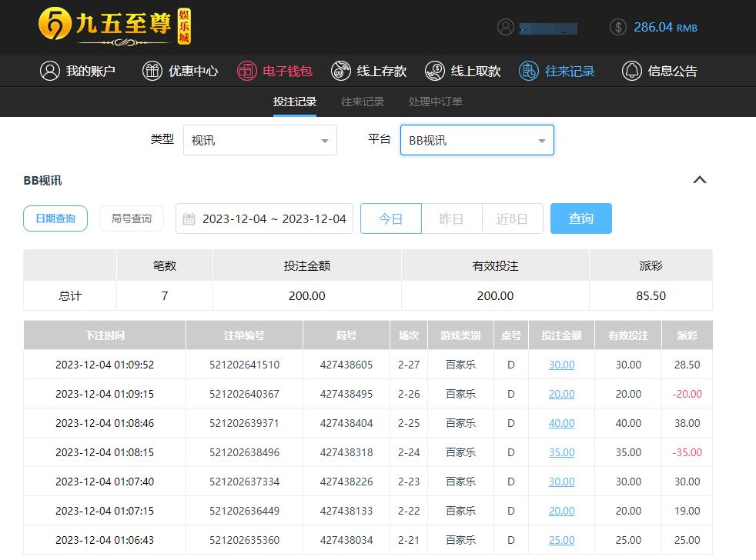Open the 40.00 bet amount link
This screenshot has width=756, height=560.
[x=561, y=423]
